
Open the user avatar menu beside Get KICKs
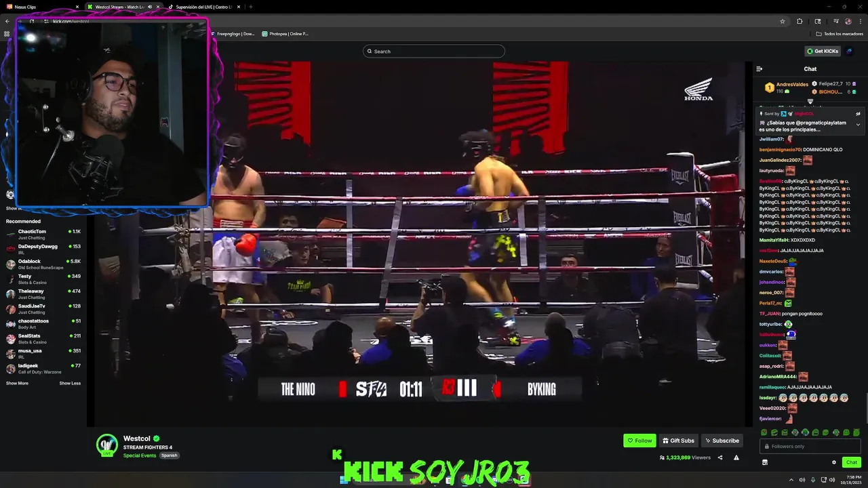click(850, 51)
